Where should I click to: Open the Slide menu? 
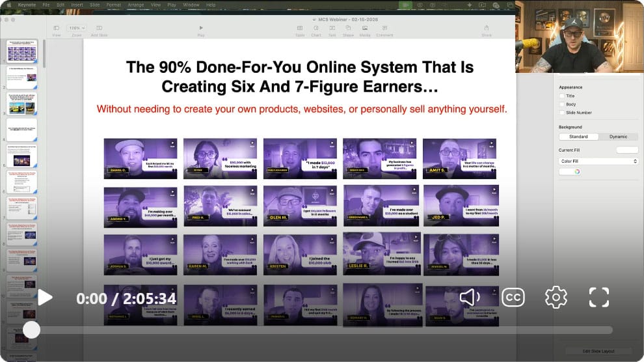pyautogui.click(x=95, y=5)
